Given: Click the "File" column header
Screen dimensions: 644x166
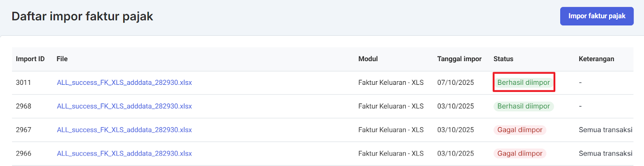Looking at the screenshot, I should [62, 59].
